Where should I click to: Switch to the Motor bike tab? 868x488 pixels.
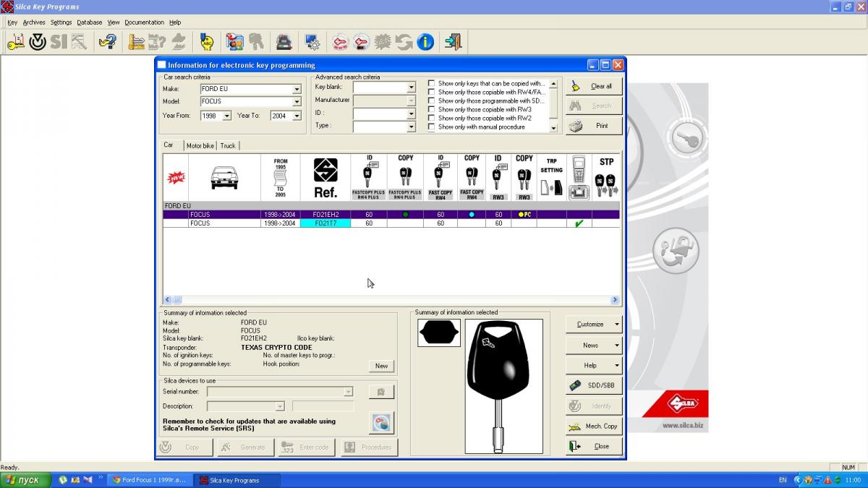click(200, 145)
